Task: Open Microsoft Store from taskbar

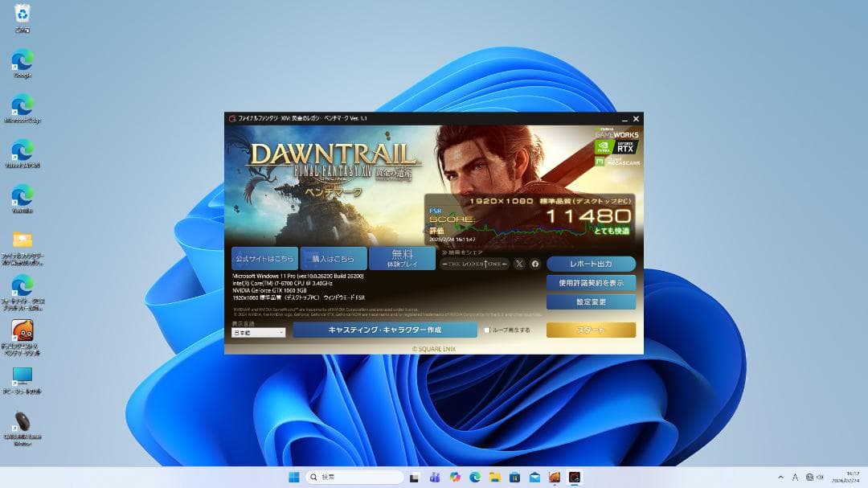Action: [x=515, y=477]
